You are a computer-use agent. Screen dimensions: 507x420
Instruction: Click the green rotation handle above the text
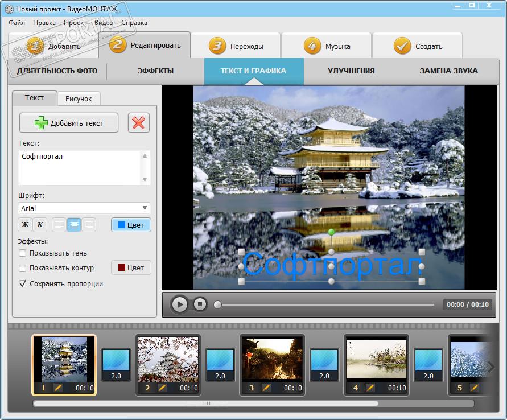coord(331,232)
